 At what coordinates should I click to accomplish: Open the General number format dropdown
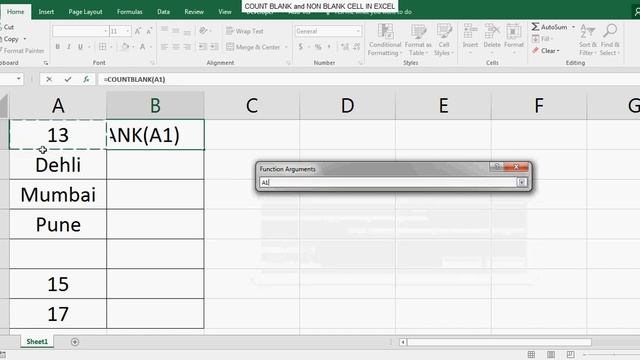click(x=358, y=31)
